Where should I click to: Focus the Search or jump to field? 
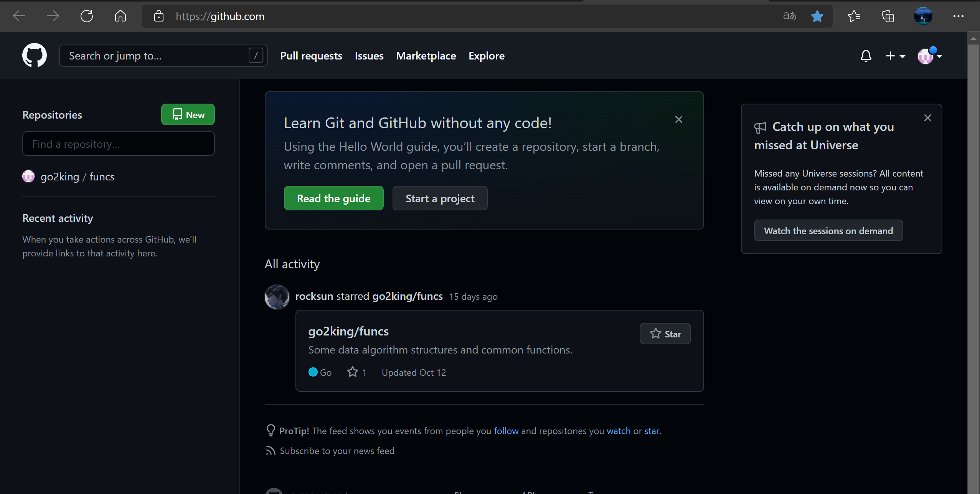[163, 56]
